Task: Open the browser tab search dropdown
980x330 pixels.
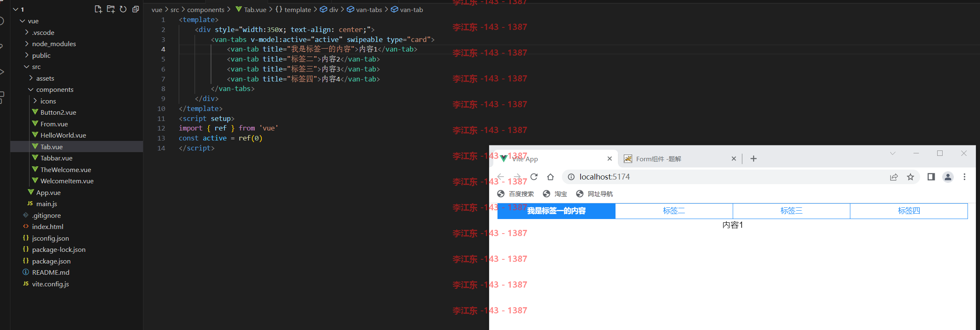Action: tap(892, 153)
